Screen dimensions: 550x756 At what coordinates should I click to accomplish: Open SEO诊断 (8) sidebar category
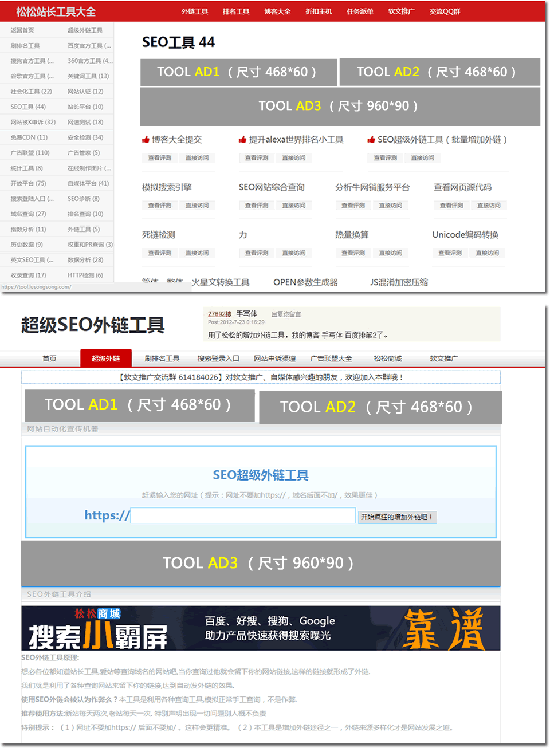coord(84,199)
